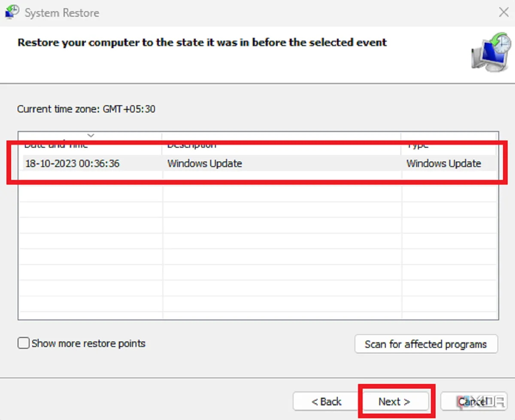Click the "Description" column header
The height and width of the screenshot is (420, 515).
tap(192, 144)
